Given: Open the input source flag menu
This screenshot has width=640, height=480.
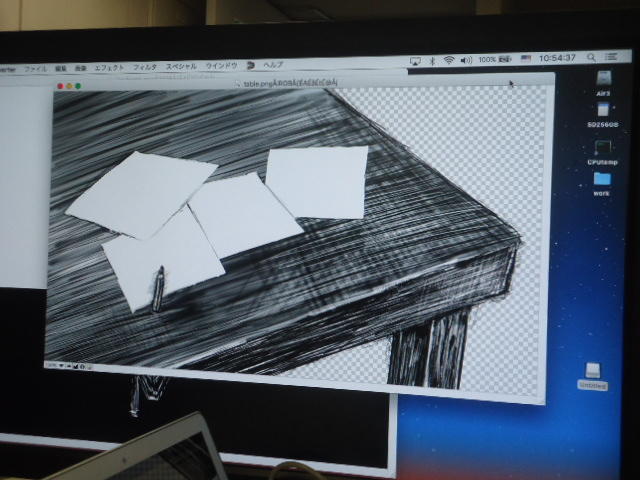Looking at the screenshot, I should point(526,58).
